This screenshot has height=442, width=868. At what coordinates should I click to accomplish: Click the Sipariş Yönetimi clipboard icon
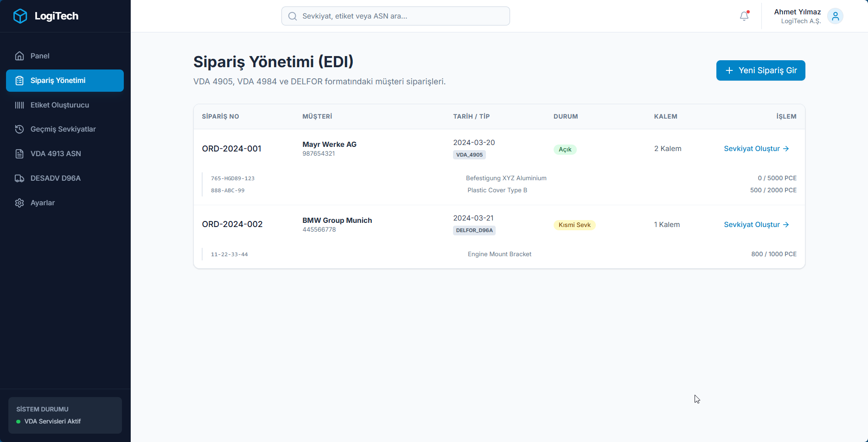19,81
